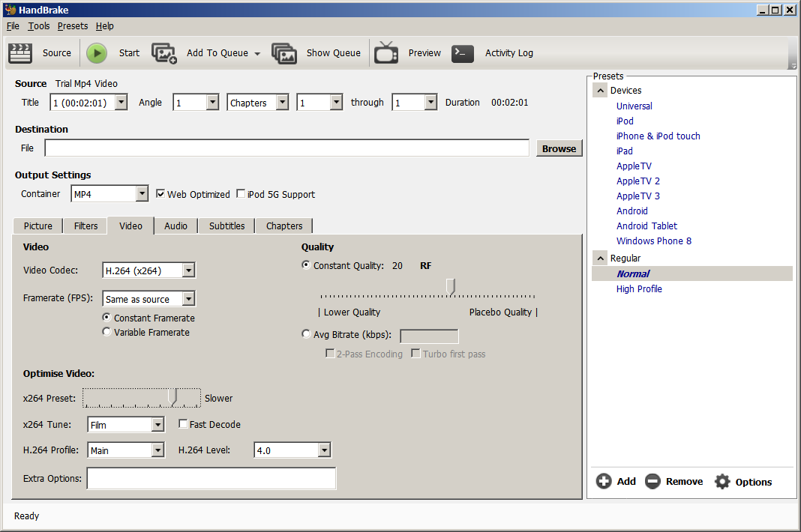Click the Preview television icon
Viewport: 801px width, 532px height.
[x=386, y=53]
